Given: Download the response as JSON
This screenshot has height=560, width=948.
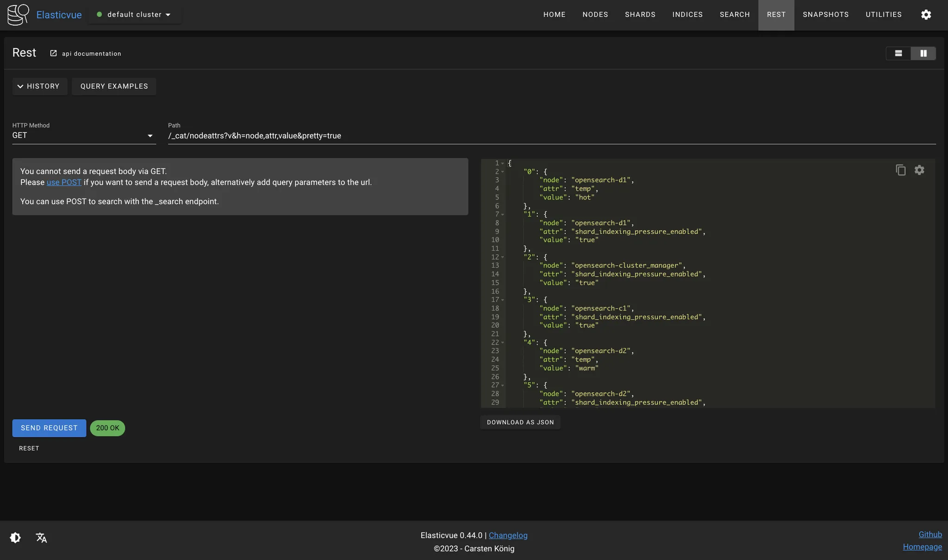Looking at the screenshot, I should (x=520, y=423).
